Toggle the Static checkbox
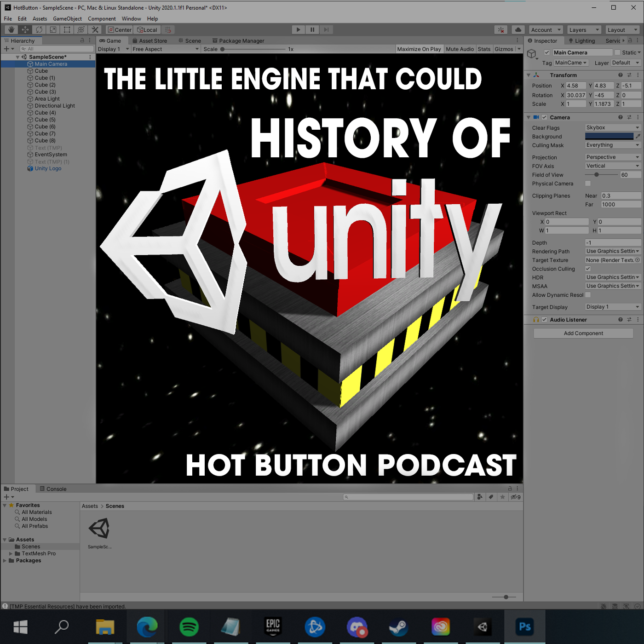This screenshot has width=644, height=644. [617, 52]
